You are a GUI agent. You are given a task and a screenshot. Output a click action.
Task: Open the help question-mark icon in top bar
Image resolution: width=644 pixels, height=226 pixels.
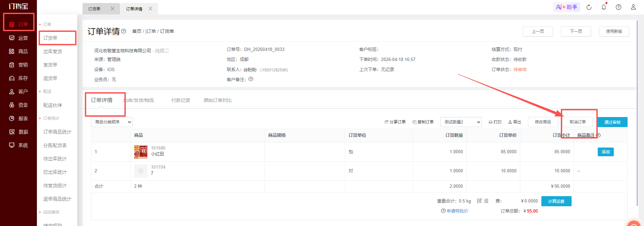tap(619, 7)
